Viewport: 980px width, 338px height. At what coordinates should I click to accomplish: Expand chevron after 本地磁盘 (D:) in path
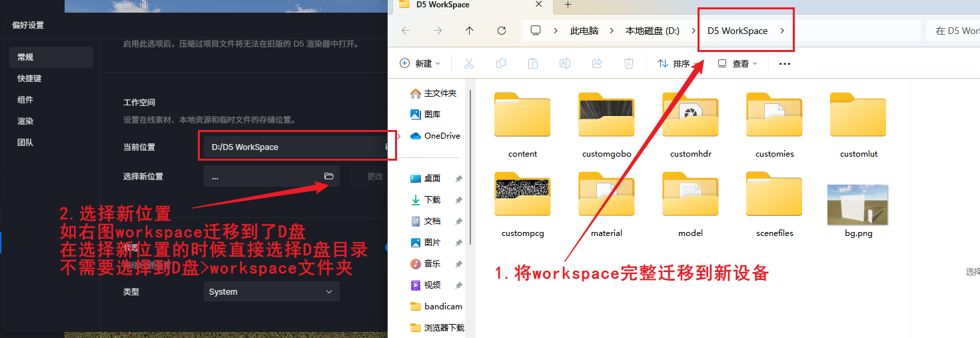click(694, 31)
